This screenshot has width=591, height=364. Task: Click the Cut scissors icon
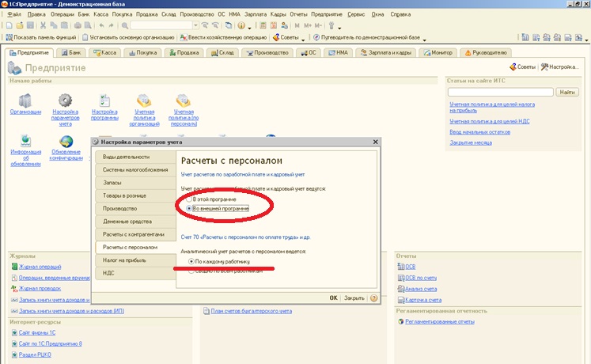click(x=43, y=25)
